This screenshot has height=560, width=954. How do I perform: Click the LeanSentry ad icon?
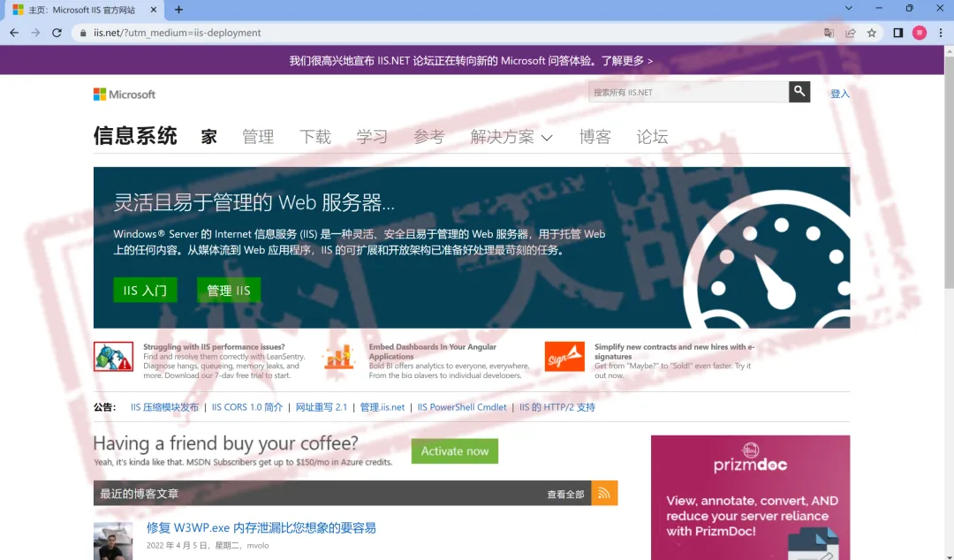tap(113, 357)
